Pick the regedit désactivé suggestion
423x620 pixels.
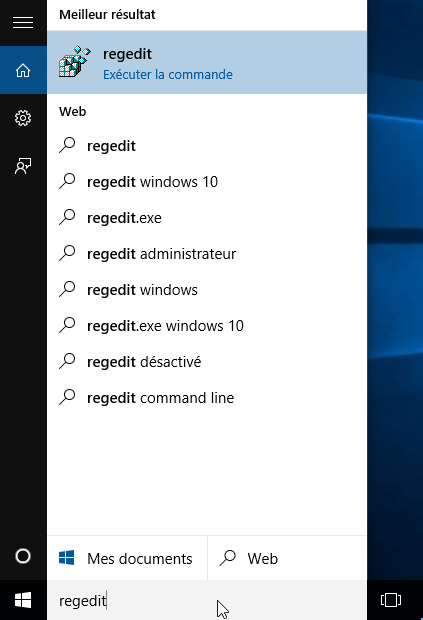[x=207, y=362]
